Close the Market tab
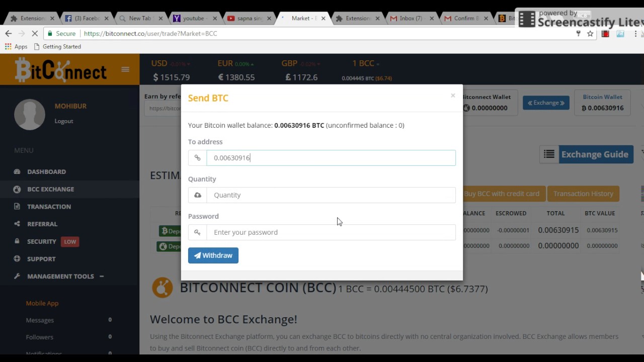The width and height of the screenshot is (644, 362). pos(323,19)
